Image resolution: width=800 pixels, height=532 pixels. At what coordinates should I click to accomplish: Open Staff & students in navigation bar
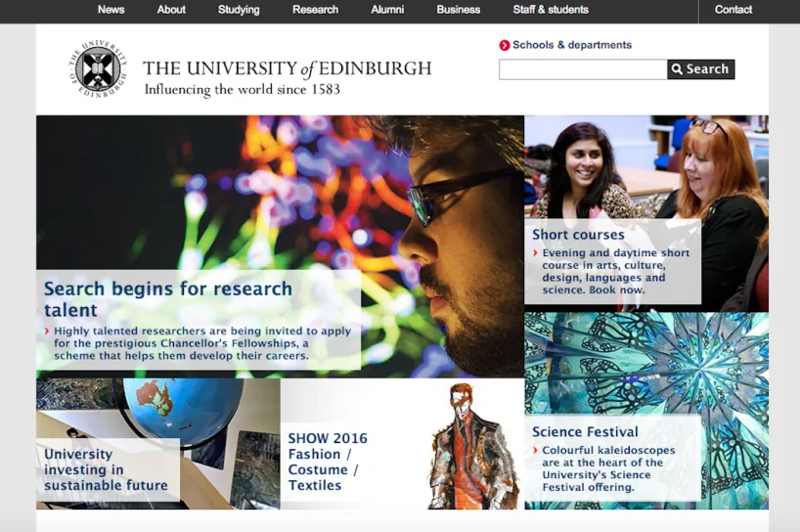pos(551,10)
